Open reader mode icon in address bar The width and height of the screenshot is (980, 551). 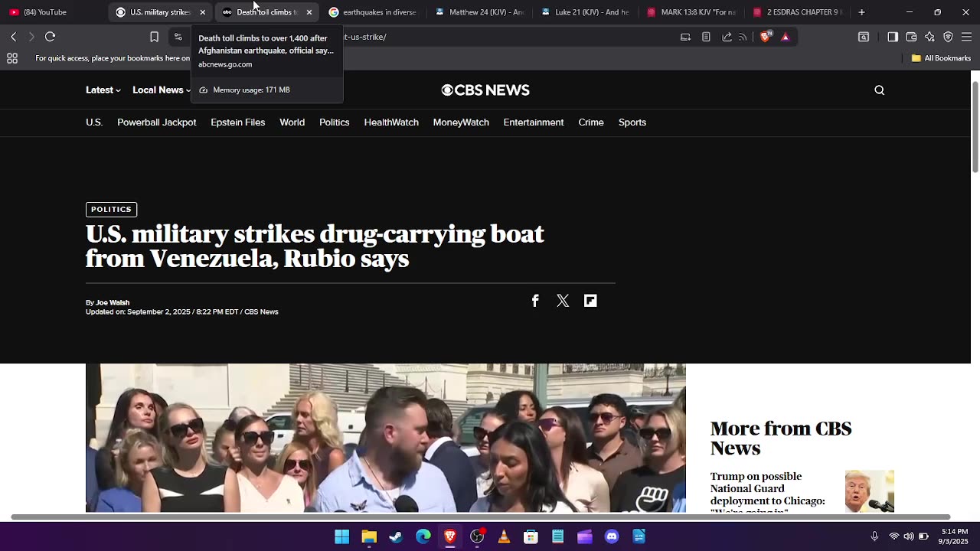(706, 37)
